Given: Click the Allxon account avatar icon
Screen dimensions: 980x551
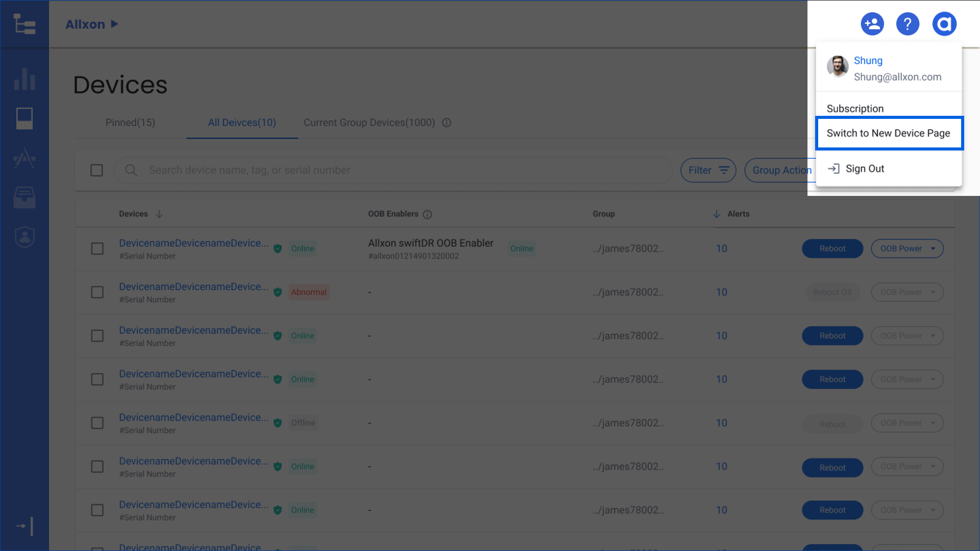Looking at the screenshot, I should click(944, 24).
